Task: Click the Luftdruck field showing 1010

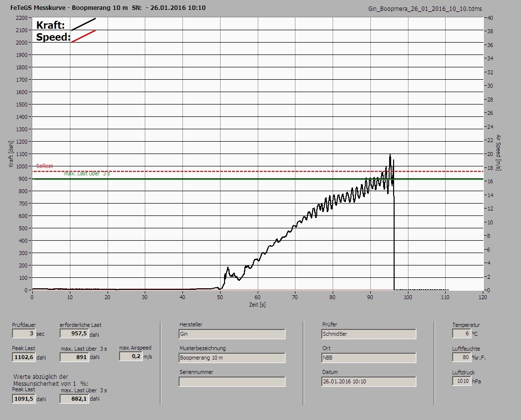Action: pyautogui.click(x=462, y=381)
